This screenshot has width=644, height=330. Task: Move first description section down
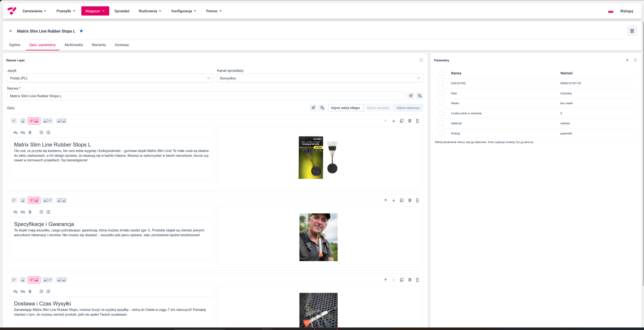tap(394, 121)
